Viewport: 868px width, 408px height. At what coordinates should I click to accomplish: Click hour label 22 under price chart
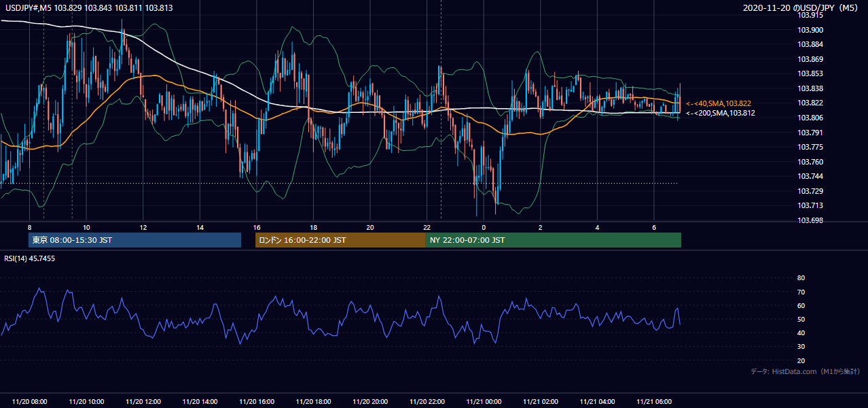point(427,227)
